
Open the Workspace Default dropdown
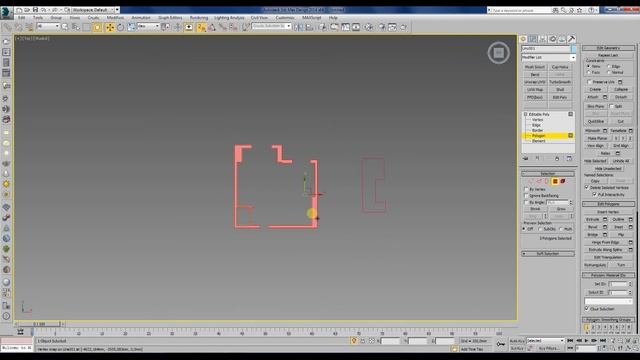click(x=95, y=10)
